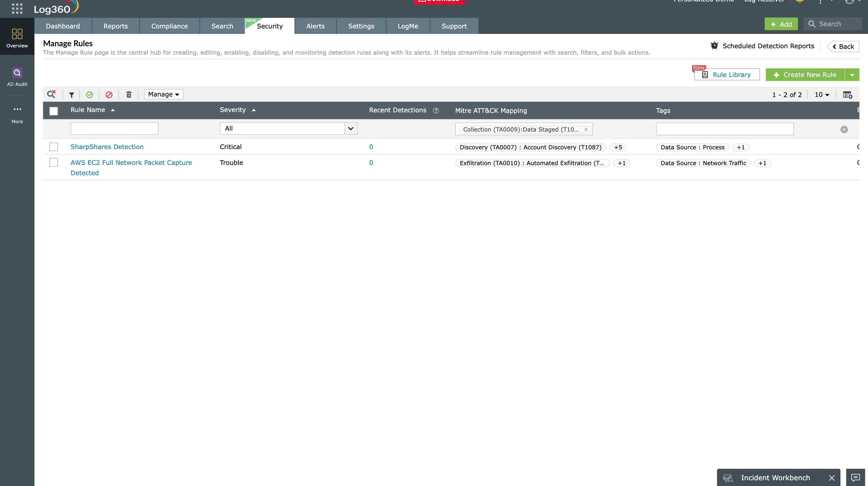
Task: Click the Create New Rule button
Action: click(805, 75)
